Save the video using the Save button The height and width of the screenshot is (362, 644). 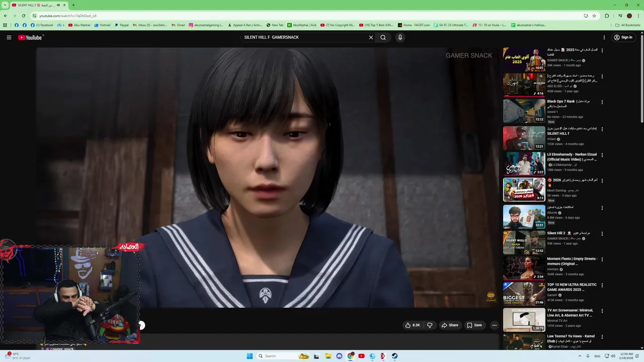474,325
